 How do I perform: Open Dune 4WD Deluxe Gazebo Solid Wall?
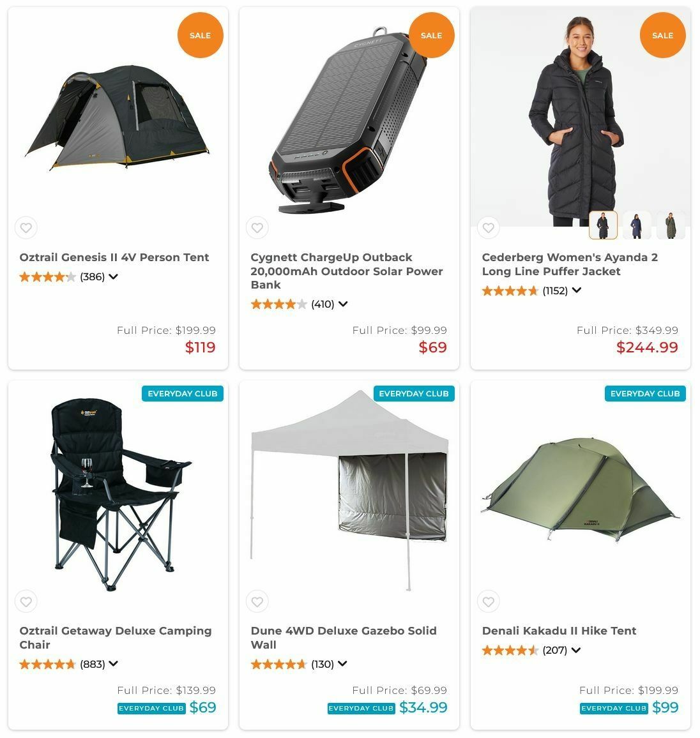click(344, 638)
